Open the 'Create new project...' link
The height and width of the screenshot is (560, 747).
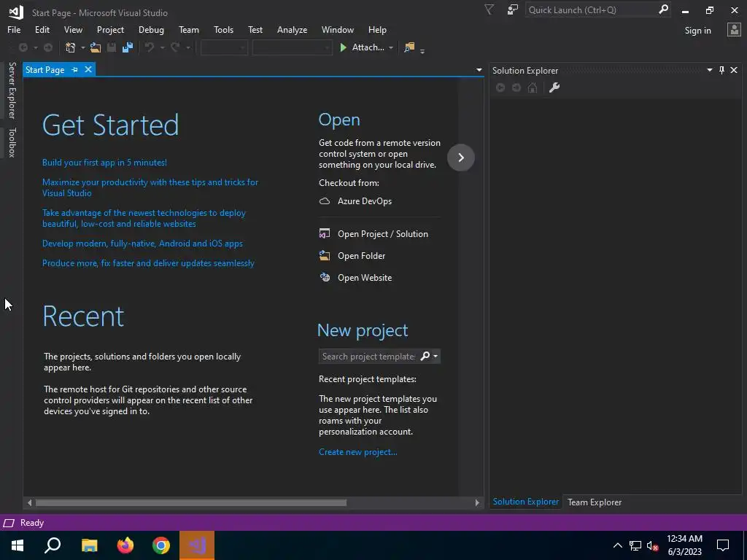[x=357, y=452]
